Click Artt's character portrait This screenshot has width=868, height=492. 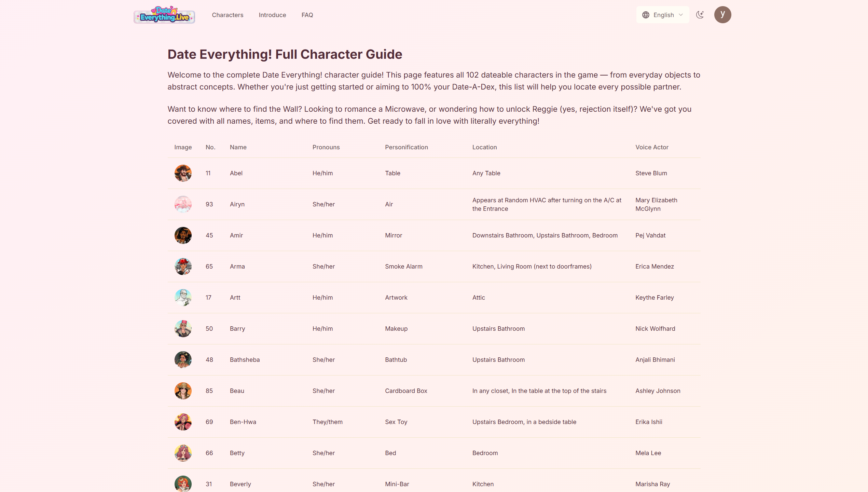click(x=183, y=298)
